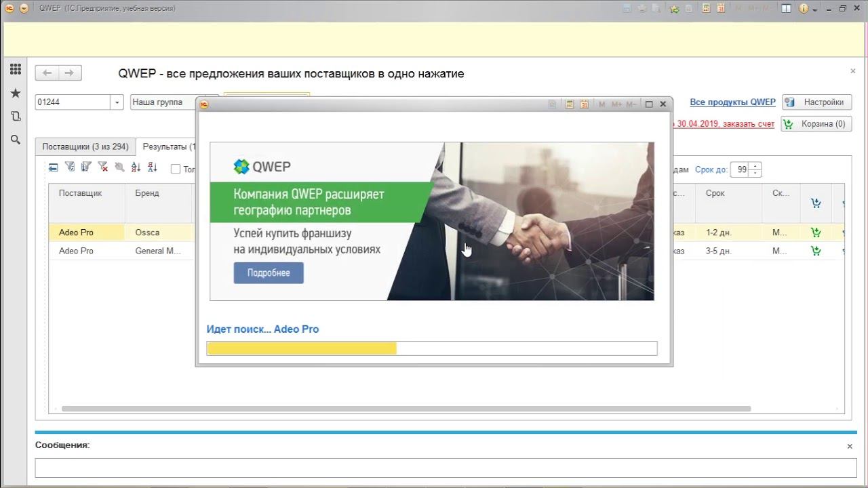
Task: Open the Favorites star panel
Action: click(16, 93)
